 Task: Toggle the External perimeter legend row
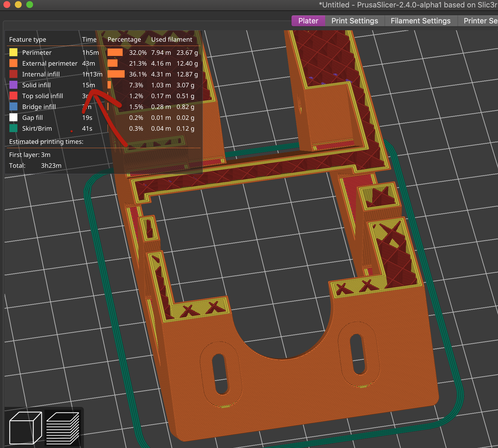coord(104,63)
